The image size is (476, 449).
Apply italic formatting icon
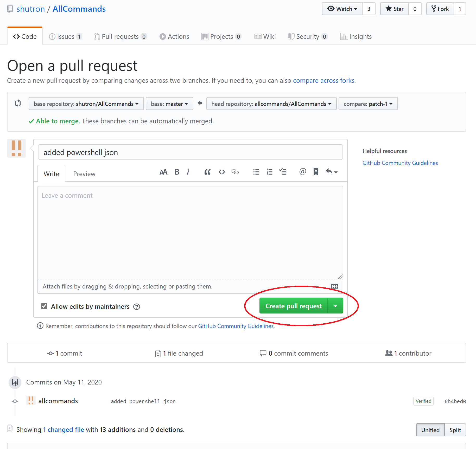pos(188,172)
